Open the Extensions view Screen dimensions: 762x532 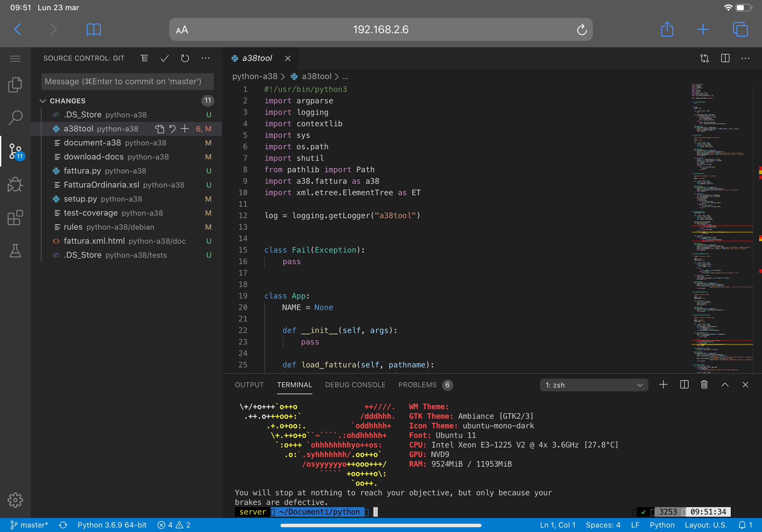(x=15, y=218)
